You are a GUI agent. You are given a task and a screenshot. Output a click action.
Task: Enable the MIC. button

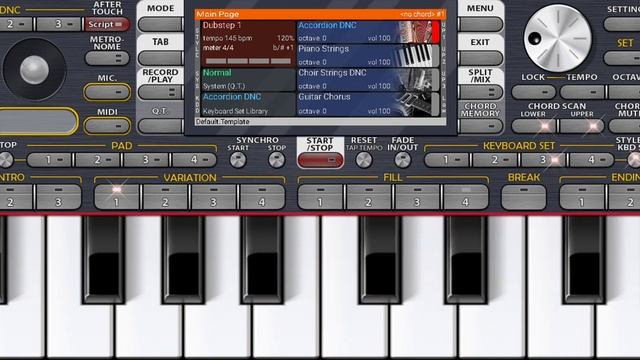107,93
